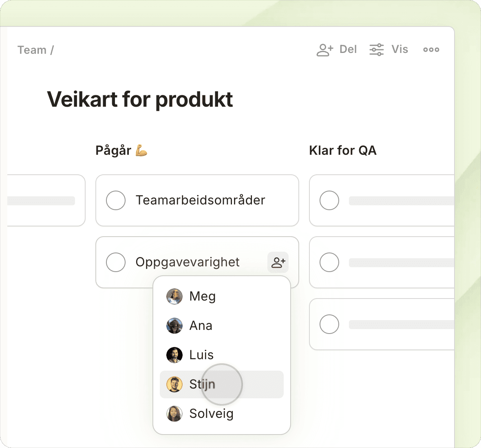Open the three-dots more options menu
Image resolution: width=481 pixels, height=448 pixels.
click(431, 50)
